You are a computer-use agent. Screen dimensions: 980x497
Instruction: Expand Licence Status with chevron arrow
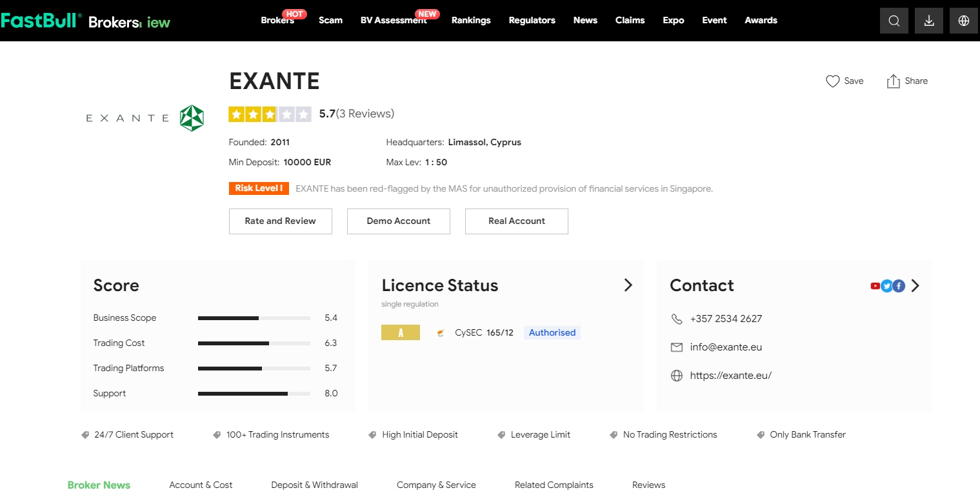point(628,285)
